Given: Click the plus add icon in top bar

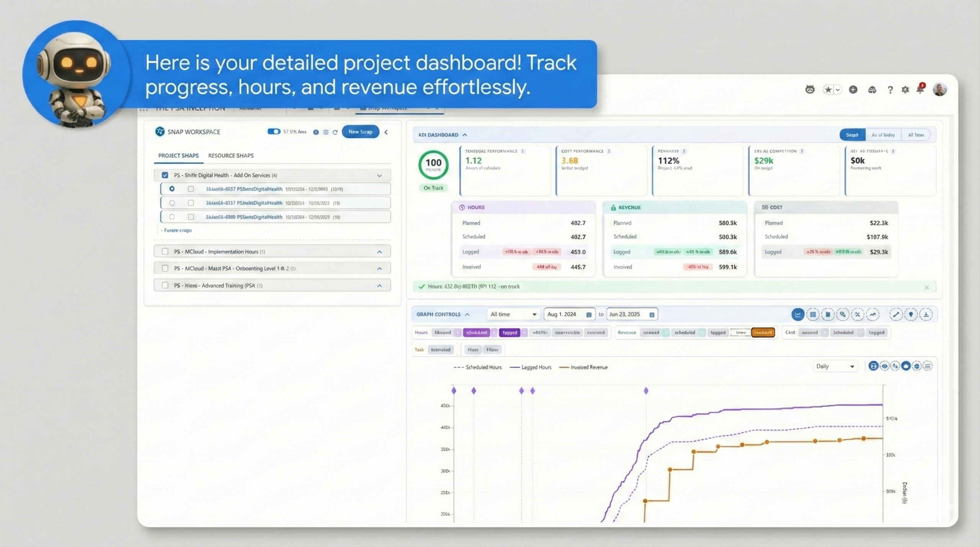Looking at the screenshot, I should tap(853, 90).
